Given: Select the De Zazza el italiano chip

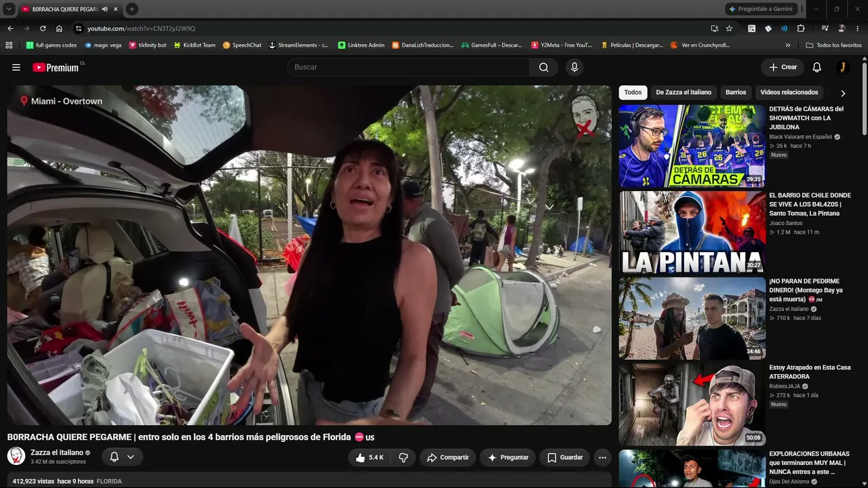Looking at the screenshot, I should pos(684,92).
